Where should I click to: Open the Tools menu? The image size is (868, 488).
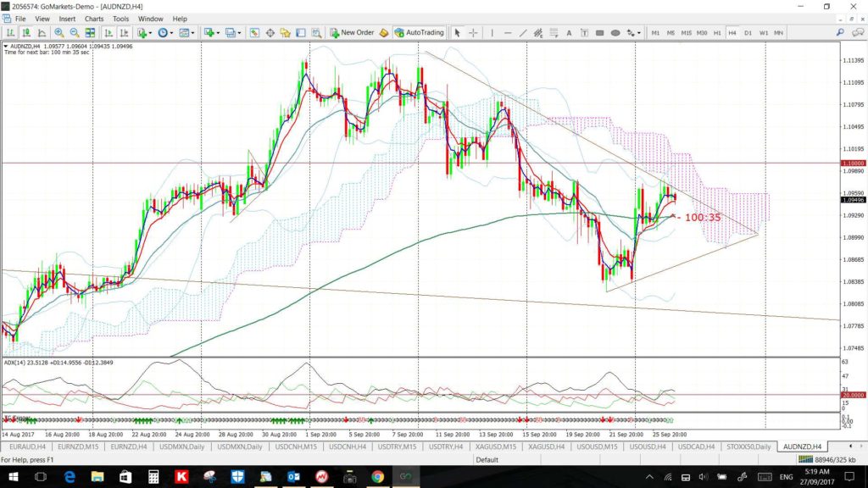pyautogui.click(x=120, y=19)
